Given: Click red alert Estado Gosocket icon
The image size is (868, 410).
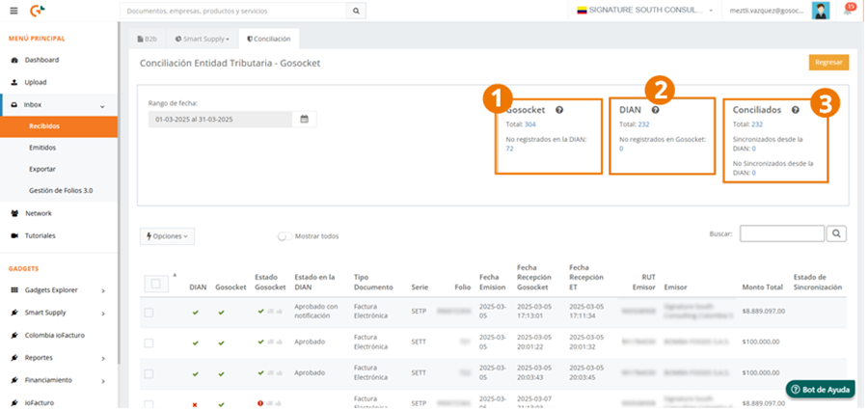Looking at the screenshot, I should click(260, 403).
